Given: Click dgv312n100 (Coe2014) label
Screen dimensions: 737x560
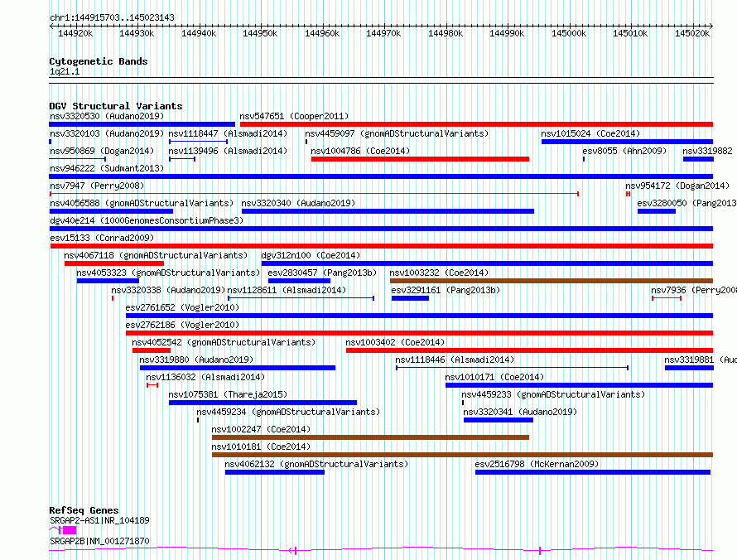Looking at the screenshot, I should point(311,255).
